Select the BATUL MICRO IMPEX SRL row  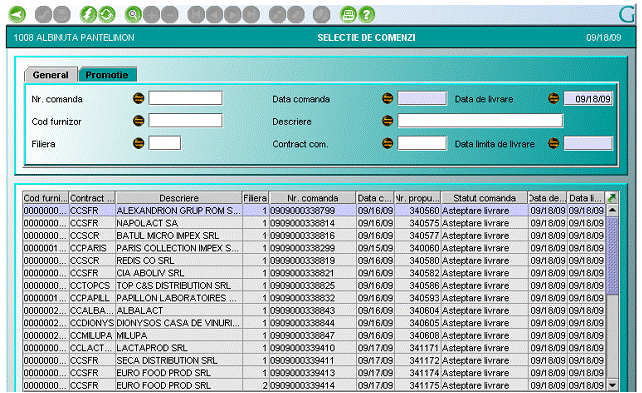[314, 235]
